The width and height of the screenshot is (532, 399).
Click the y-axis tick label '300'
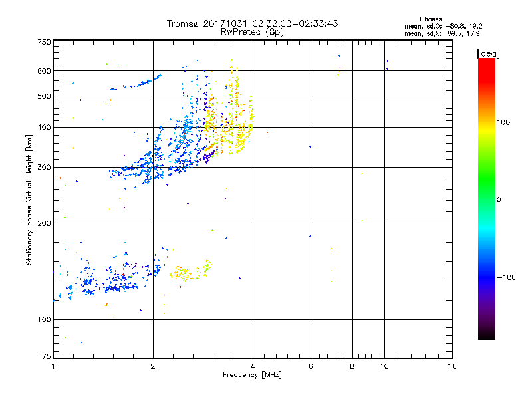[x=45, y=168]
